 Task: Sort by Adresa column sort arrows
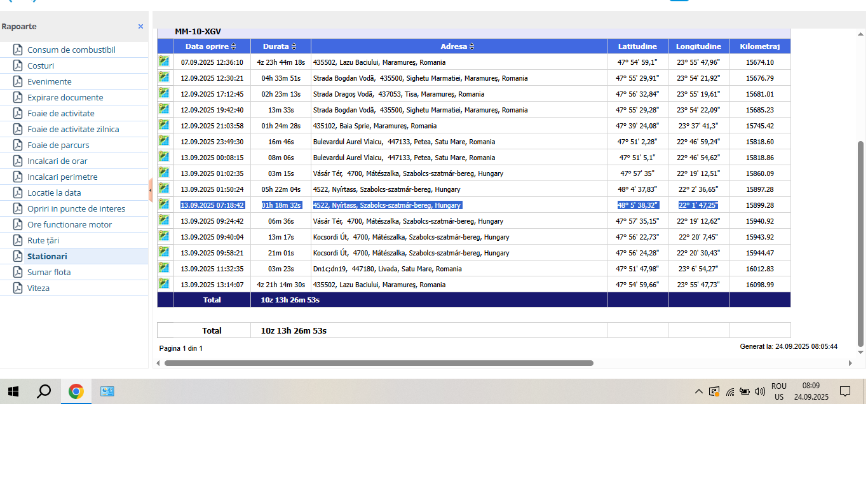pyautogui.click(x=471, y=46)
